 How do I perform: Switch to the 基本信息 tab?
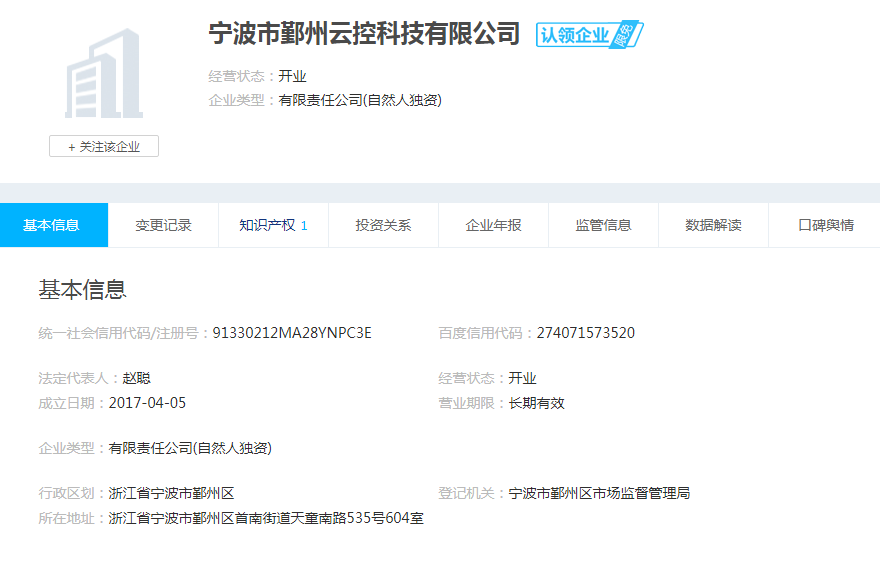coord(52,225)
